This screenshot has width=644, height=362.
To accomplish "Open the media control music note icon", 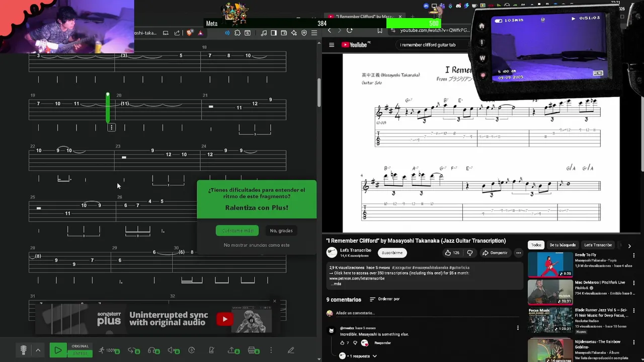I will tap(264, 33).
